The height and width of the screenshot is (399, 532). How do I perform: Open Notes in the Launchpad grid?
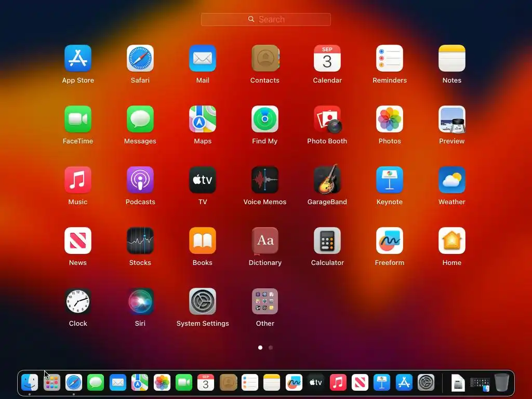(452, 58)
